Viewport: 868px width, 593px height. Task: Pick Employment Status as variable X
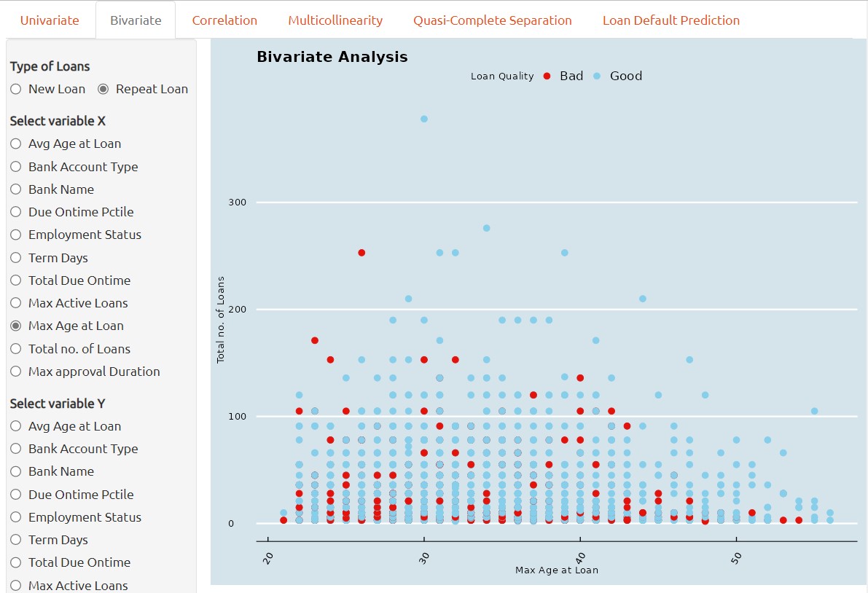[16, 235]
